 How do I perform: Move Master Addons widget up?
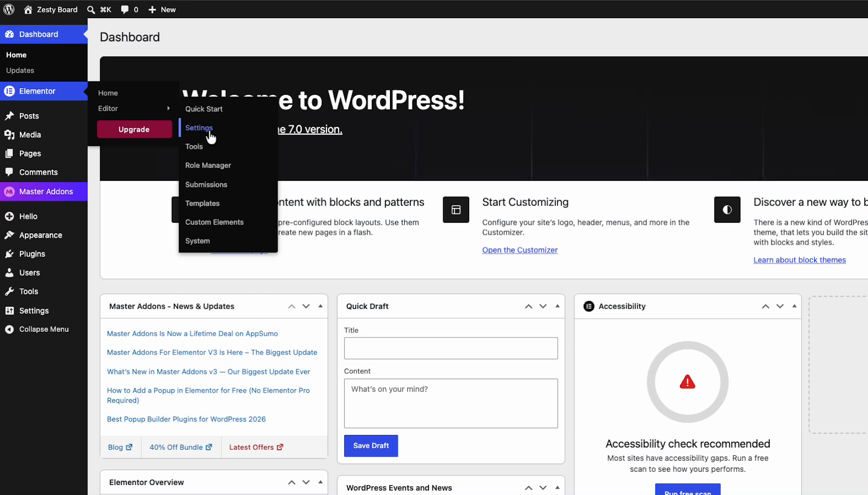click(x=291, y=306)
